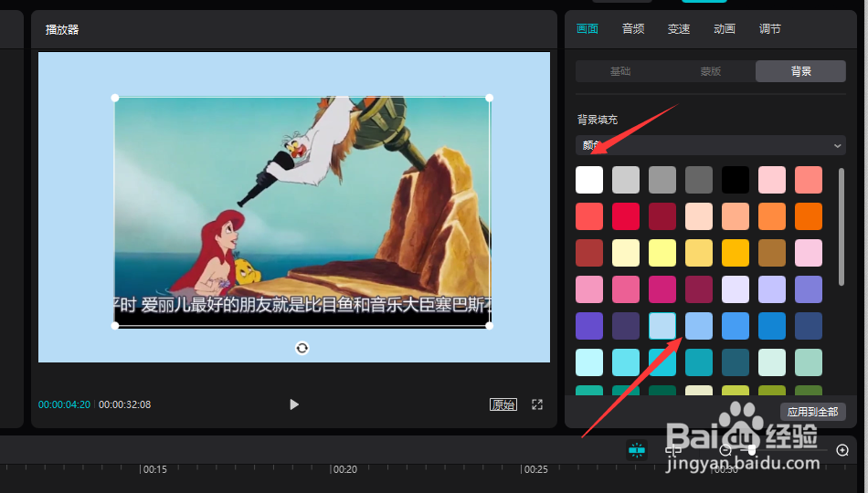Choose the medium gray swatch
The width and height of the screenshot is (868, 493).
click(662, 180)
